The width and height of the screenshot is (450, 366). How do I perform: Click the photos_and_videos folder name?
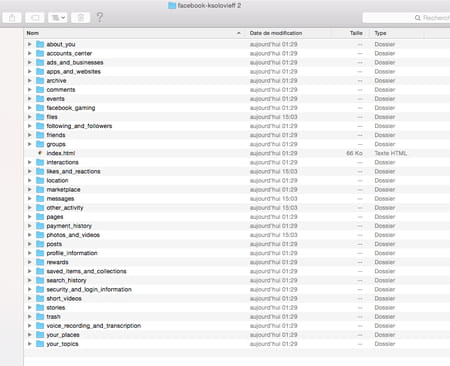tap(73, 235)
